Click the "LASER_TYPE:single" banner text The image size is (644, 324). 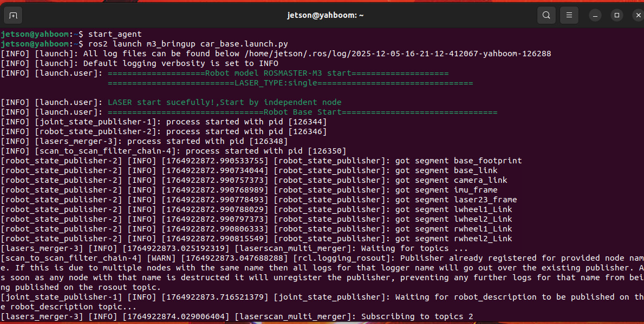[x=276, y=83]
